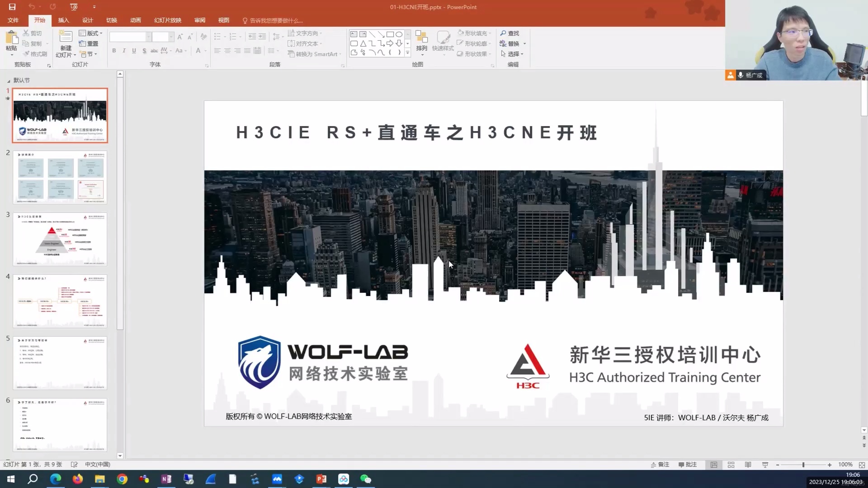Start slideshow from the status bar icon
This screenshot has height=488, width=868.
(x=765, y=465)
